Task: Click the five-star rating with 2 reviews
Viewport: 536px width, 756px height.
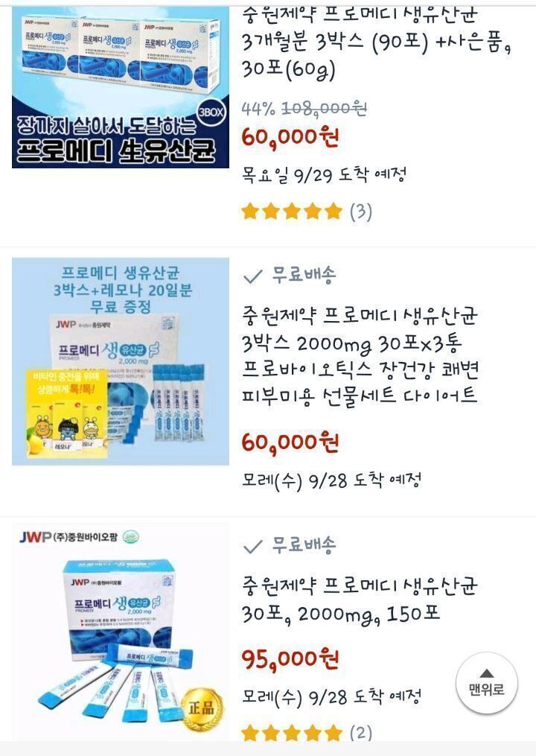Action: tap(292, 734)
